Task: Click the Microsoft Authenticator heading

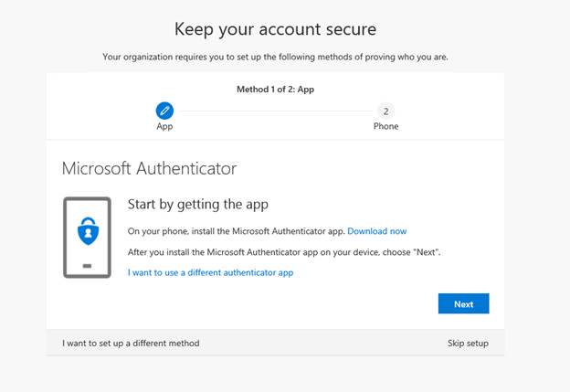Action: click(x=149, y=168)
